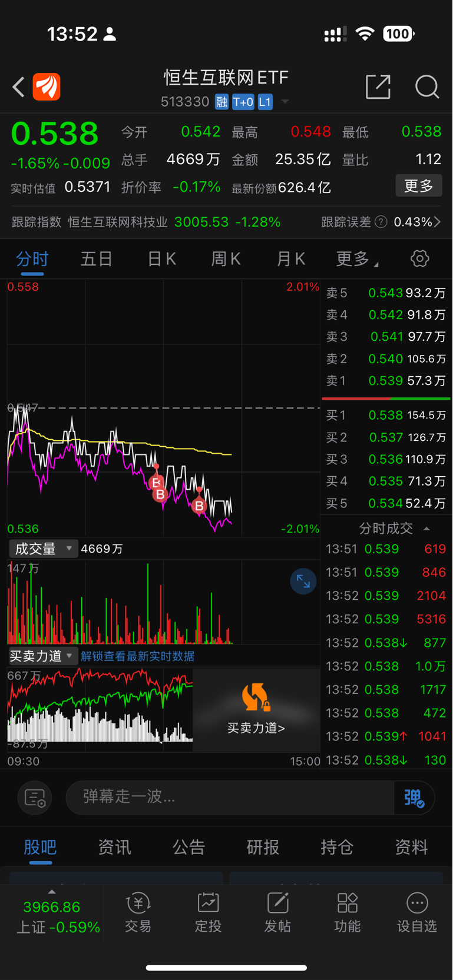Switch to the 月K tab

290,259
